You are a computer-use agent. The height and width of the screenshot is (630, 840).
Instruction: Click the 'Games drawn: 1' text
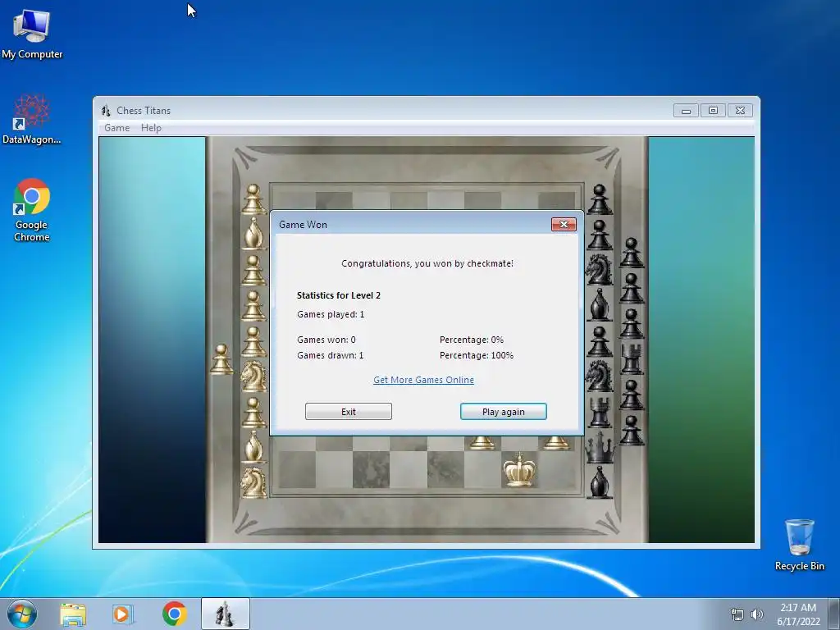(x=330, y=355)
